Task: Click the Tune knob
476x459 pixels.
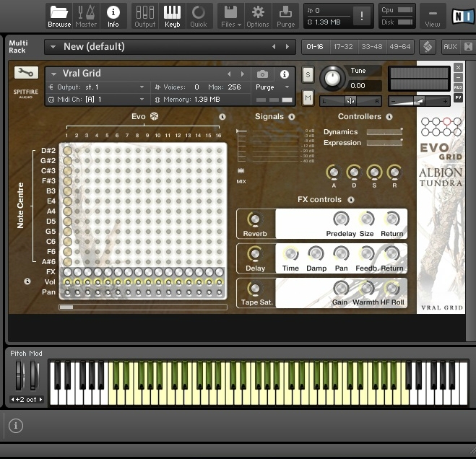Action: (x=332, y=78)
